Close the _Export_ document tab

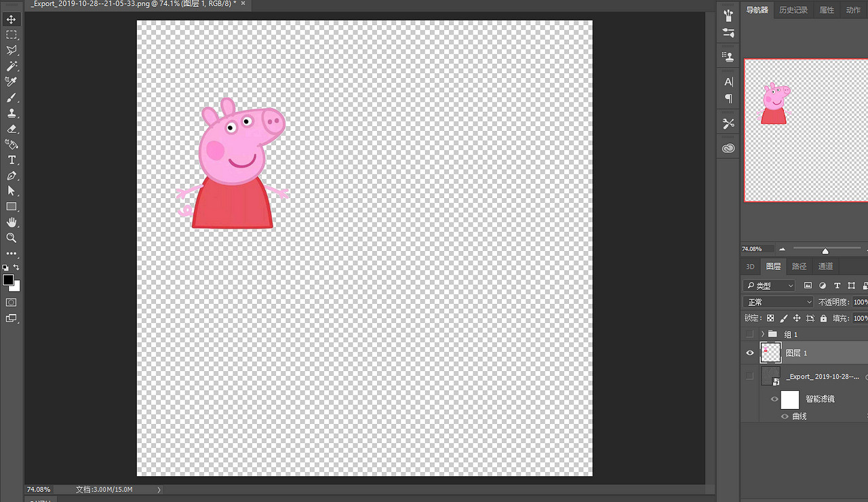tap(243, 3)
